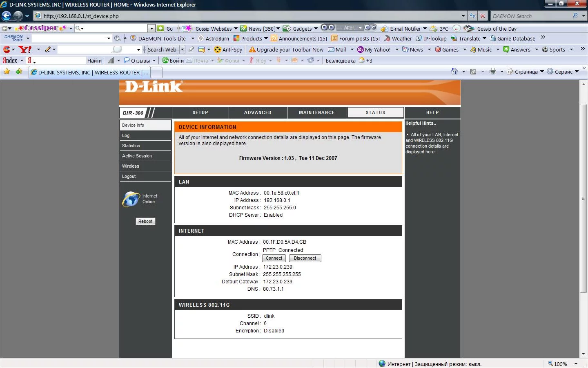Click the Refresh button beside the address bar
Screen dimensions: 588x368
pyautogui.click(x=472, y=16)
